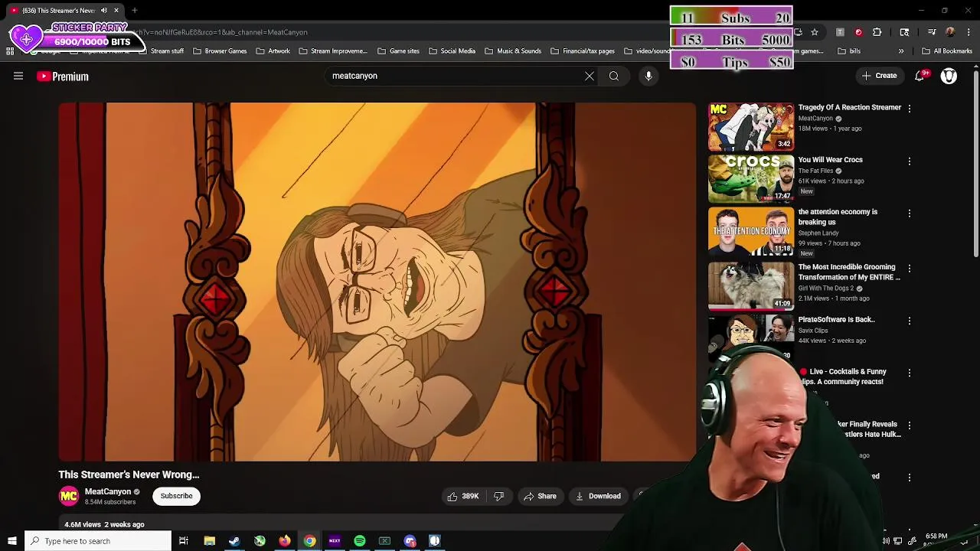The height and width of the screenshot is (551, 980).
Task: Share this video
Action: (540, 496)
